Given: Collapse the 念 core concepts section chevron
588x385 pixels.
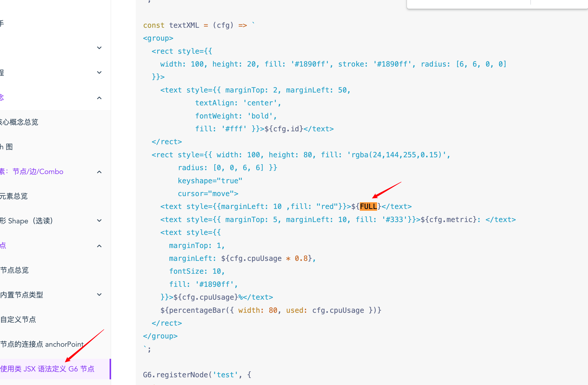Looking at the screenshot, I should click(x=99, y=98).
